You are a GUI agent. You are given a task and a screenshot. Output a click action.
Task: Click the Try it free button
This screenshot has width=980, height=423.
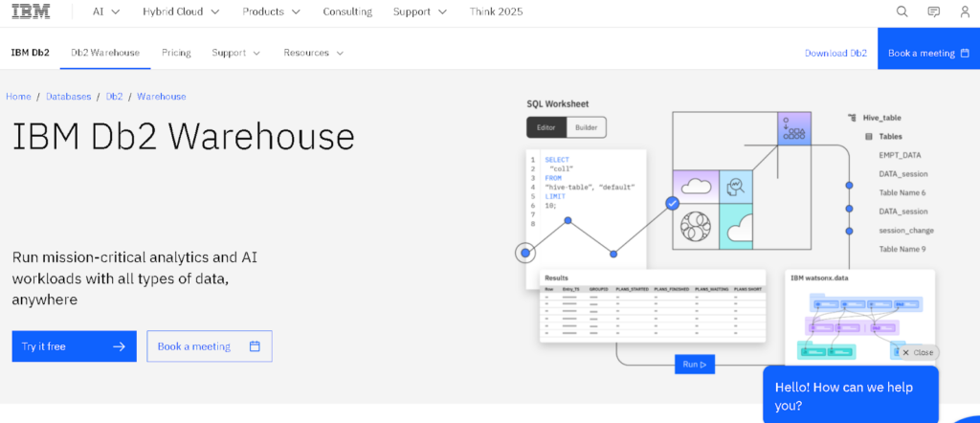[74, 346]
